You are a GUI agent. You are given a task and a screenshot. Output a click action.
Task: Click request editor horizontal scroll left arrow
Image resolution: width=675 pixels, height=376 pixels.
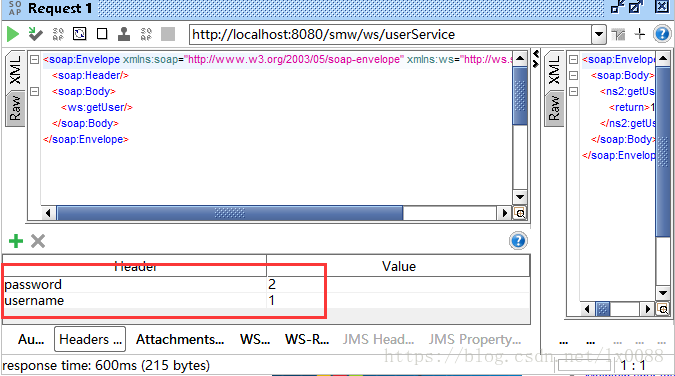click(48, 213)
